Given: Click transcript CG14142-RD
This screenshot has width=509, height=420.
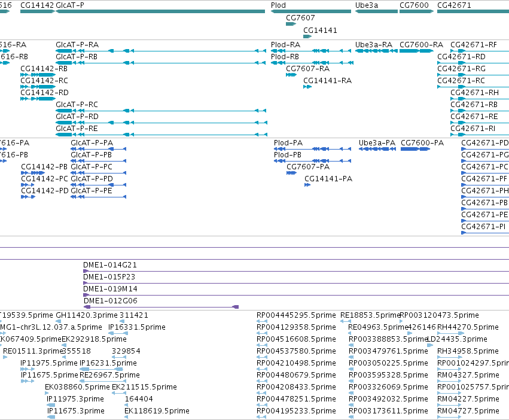Looking at the screenshot, I should 38,99.
